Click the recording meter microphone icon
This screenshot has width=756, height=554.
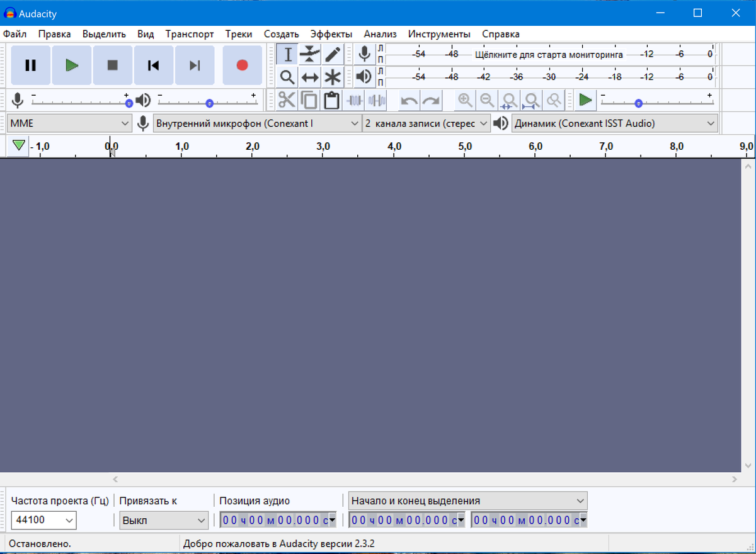click(x=364, y=55)
